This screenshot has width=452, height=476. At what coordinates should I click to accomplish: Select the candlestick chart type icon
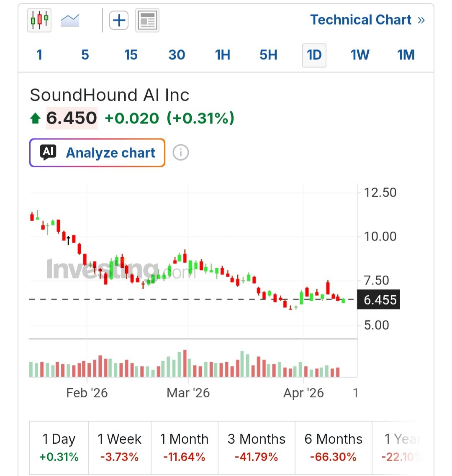pos(39,20)
